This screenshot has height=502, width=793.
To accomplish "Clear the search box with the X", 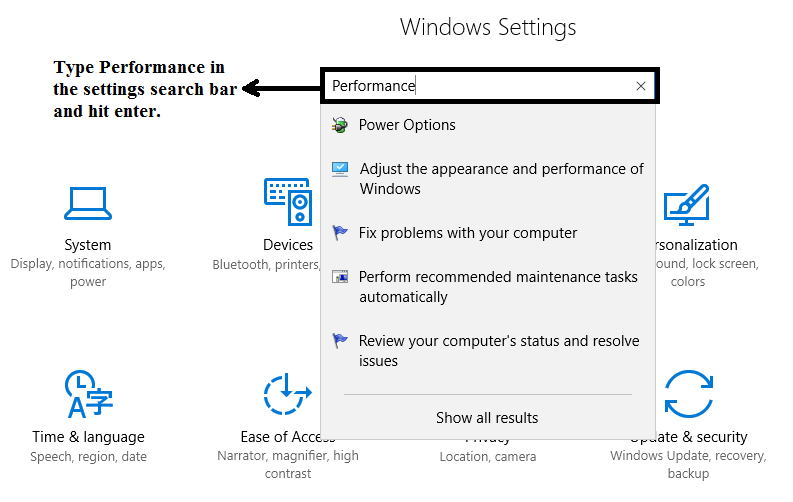I will click(x=641, y=86).
